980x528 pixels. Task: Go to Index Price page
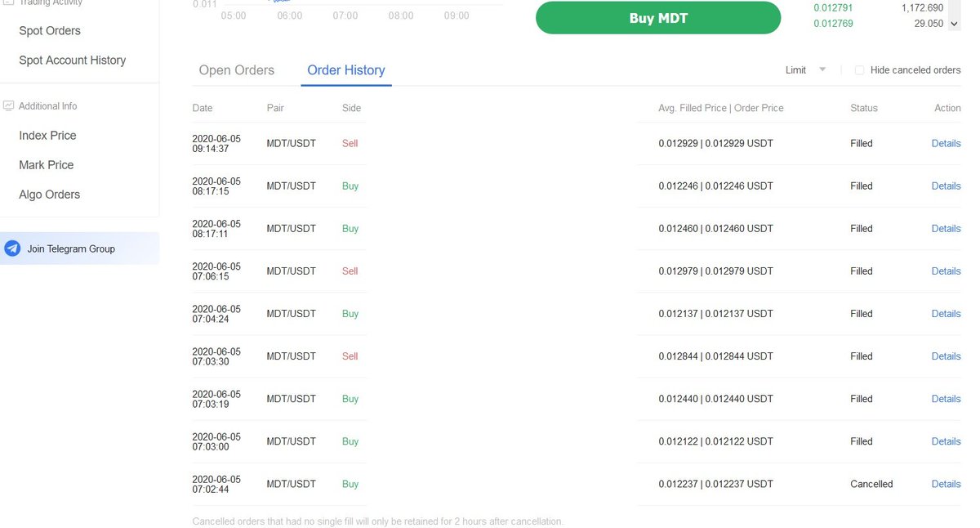point(47,136)
